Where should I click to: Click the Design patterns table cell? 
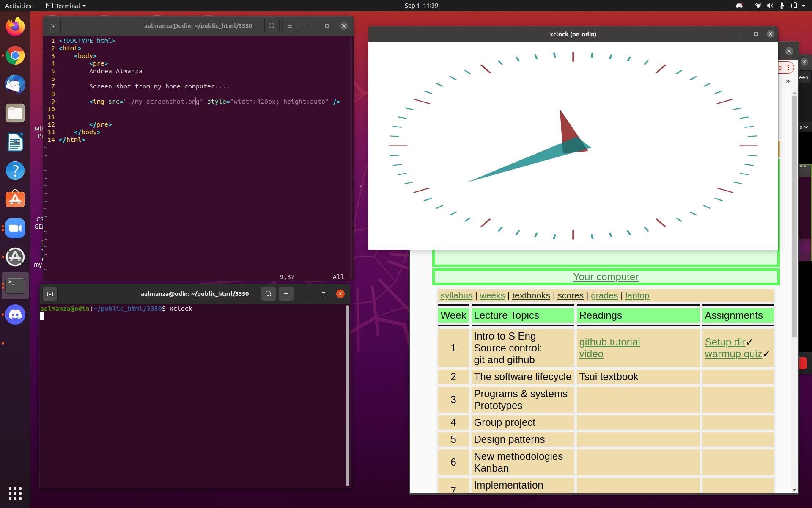click(x=523, y=439)
